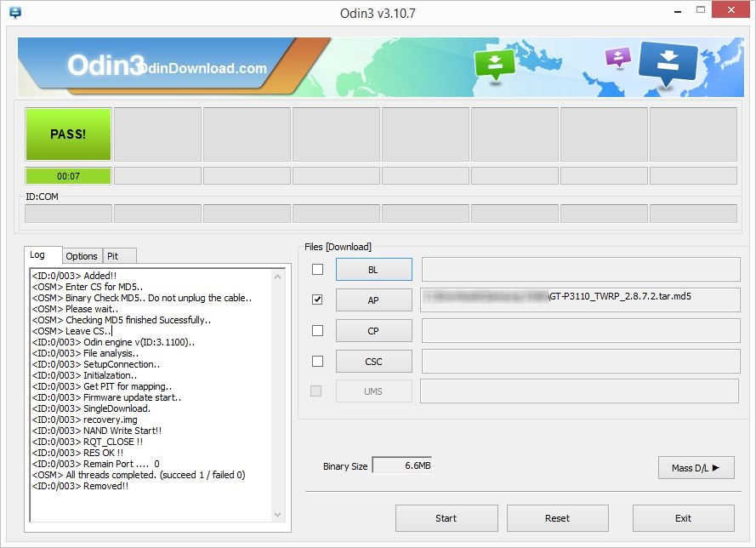Click the Binary Size label
This screenshot has width=756, height=548.
pos(345,466)
